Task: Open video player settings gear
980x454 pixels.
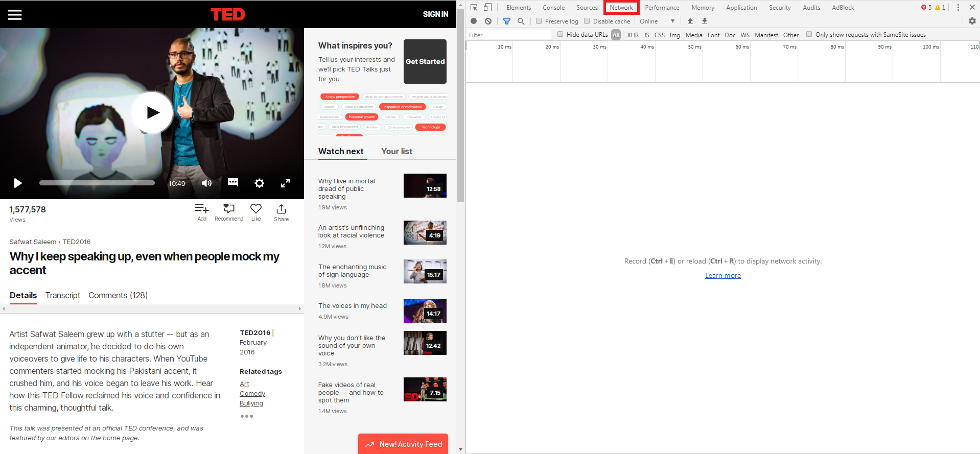Action: click(x=260, y=183)
